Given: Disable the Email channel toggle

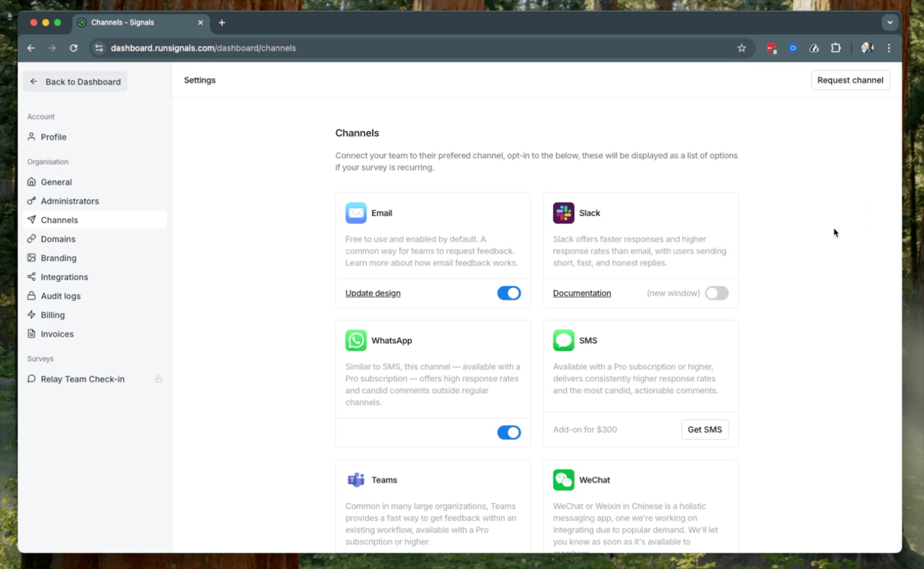Looking at the screenshot, I should 509,293.
